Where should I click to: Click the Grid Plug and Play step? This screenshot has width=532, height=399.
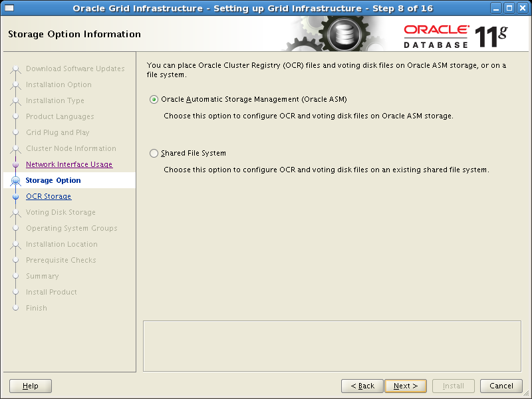tap(58, 132)
